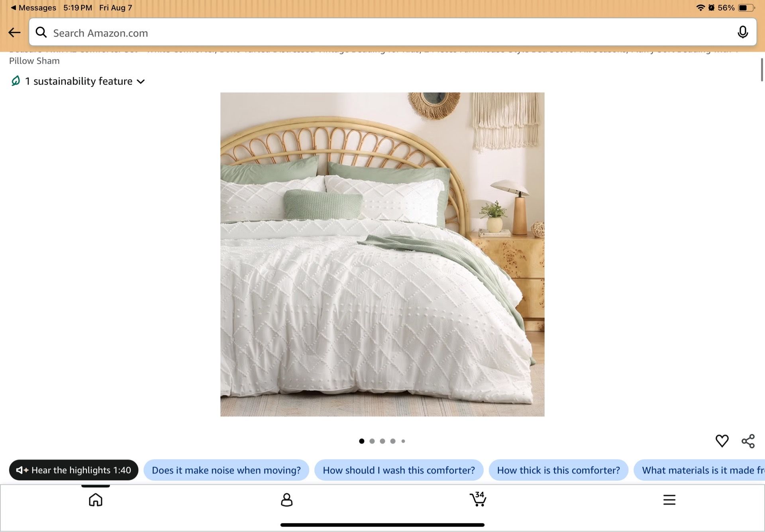Return to Messages app
Image resolution: width=765 pixels, height=532 pixels.
[x=33, y=8]
